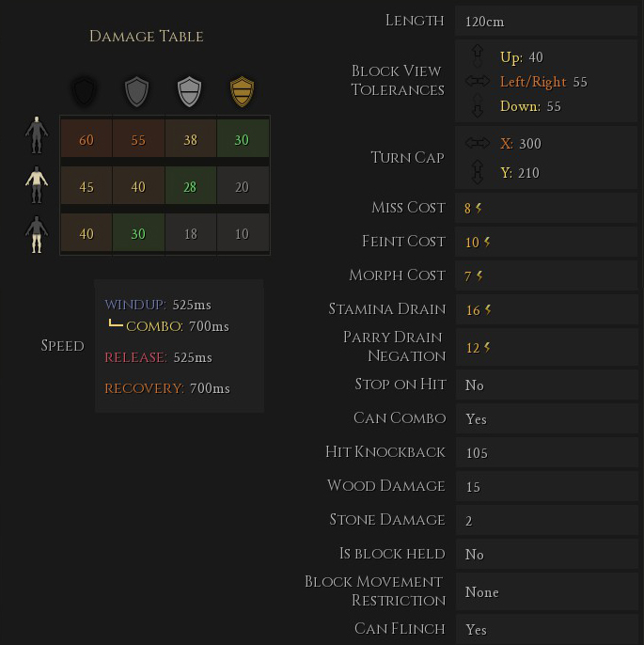Click the light armor shield icon
The height and width of the screenshot is (645, 644).
137,91
